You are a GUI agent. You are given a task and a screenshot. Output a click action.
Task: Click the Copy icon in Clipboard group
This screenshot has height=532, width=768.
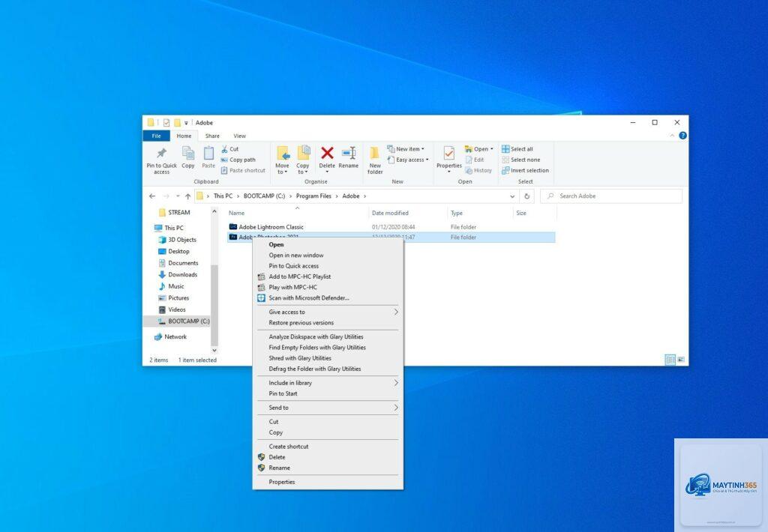[188, 157]
